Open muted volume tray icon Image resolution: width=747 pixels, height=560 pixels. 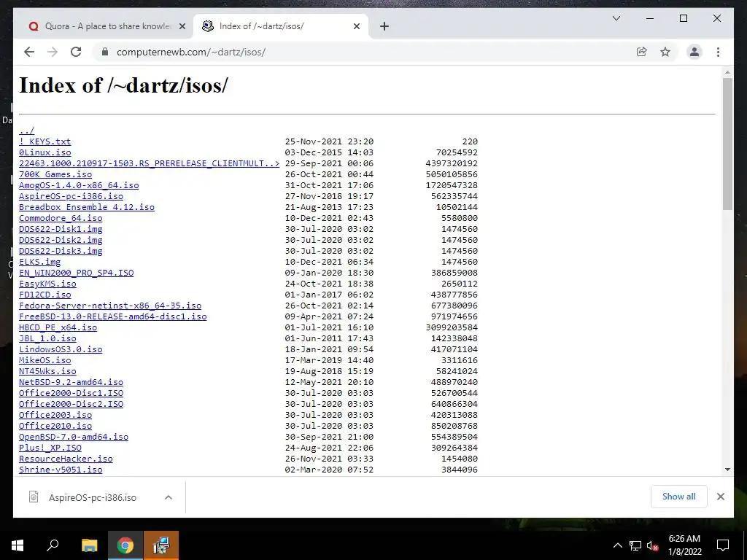tap(652, 545)
